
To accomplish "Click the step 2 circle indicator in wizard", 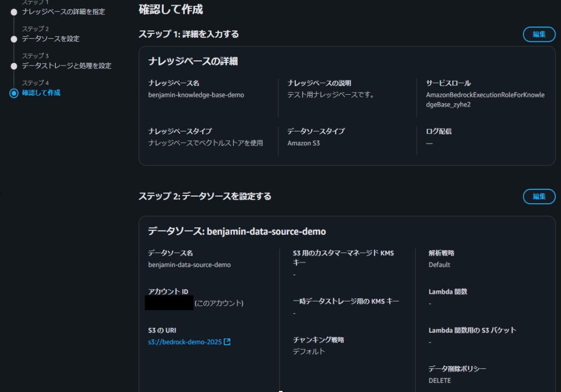I will [x=14, y=39].
